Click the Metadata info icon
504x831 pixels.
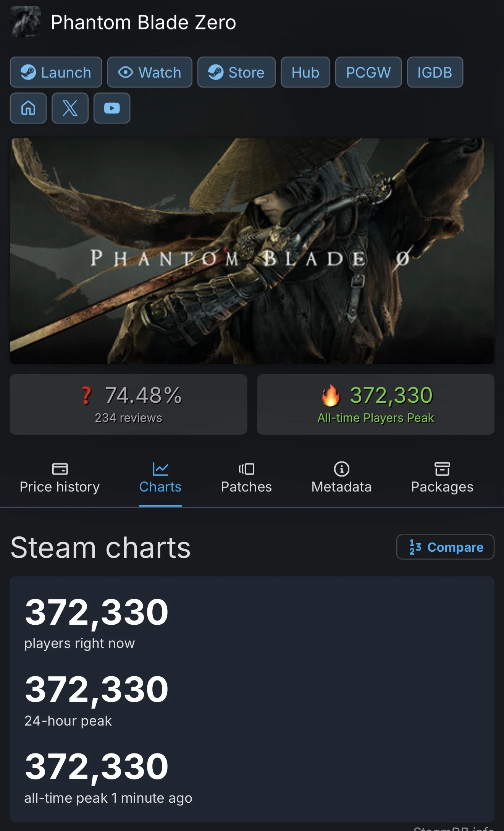point(341,469)
